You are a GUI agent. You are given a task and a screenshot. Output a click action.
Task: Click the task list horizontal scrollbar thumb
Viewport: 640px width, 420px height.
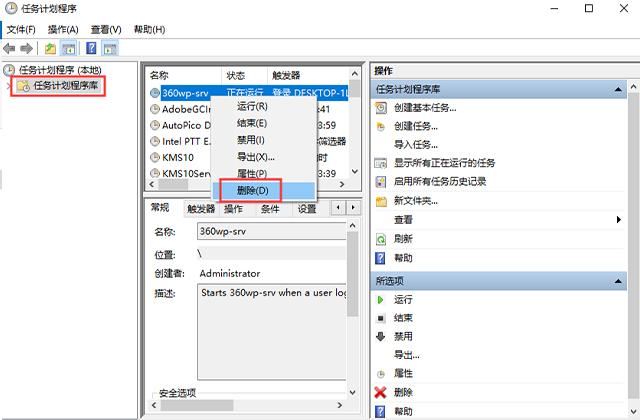pos(173,184)
